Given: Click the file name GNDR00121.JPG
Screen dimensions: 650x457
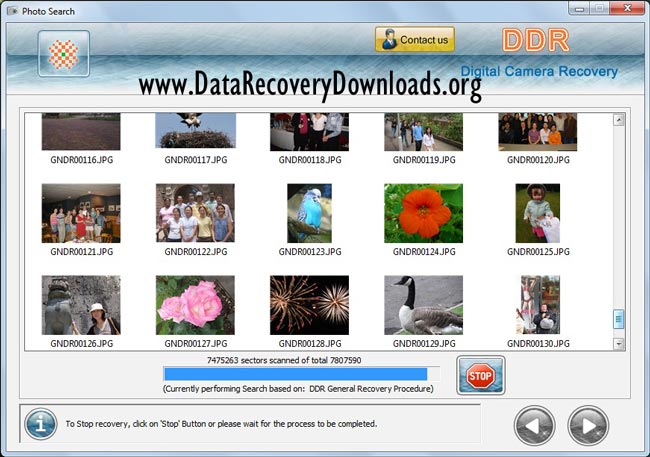Looking at the screenshot, I should (82, 252).
